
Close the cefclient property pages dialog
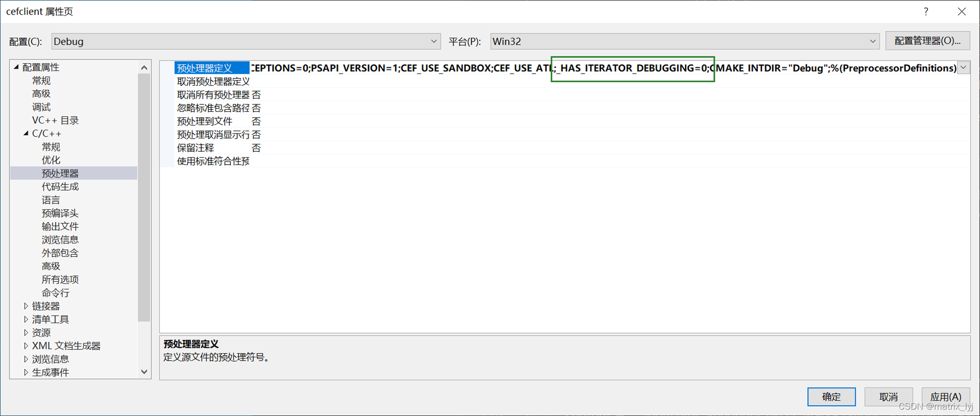[962, 11]
